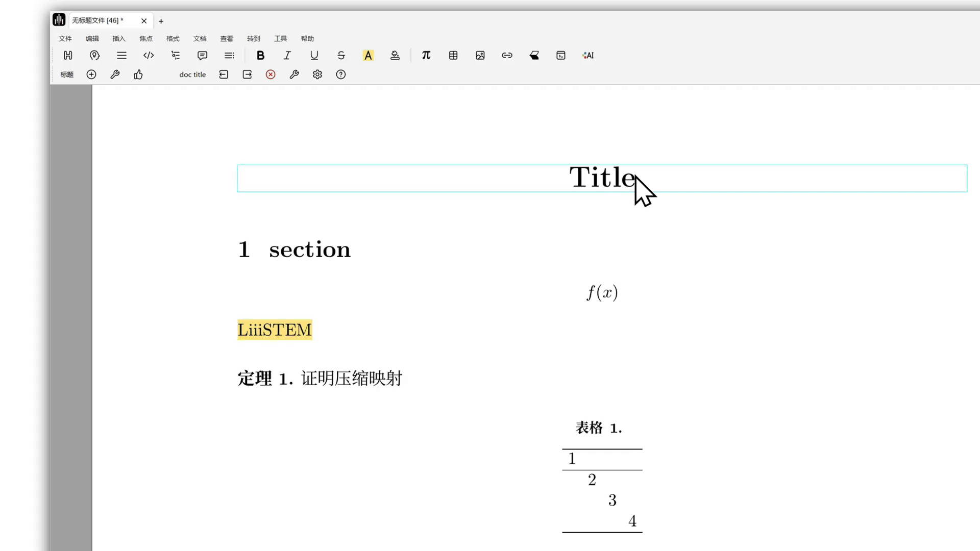Select the AI assistant icon
This screenshot has height=551, width=980.
click(587, 55)
